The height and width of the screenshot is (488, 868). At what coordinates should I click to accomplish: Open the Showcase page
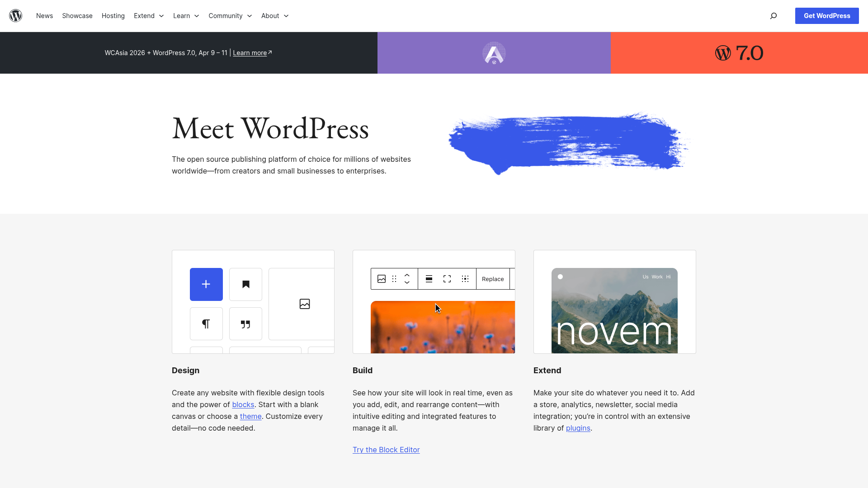pyautogui.click(x=77, y=16)
